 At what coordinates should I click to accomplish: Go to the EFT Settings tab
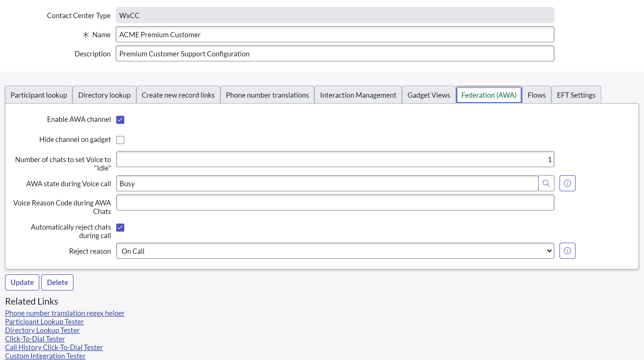(x=576, y=95)
